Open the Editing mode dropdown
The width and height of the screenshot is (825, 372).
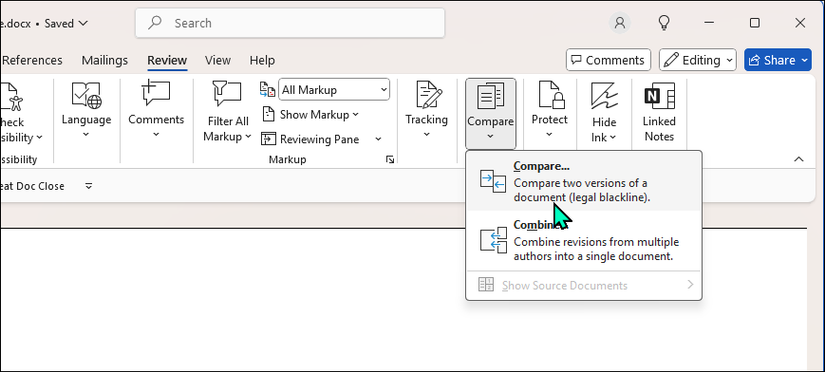(698, 60)
